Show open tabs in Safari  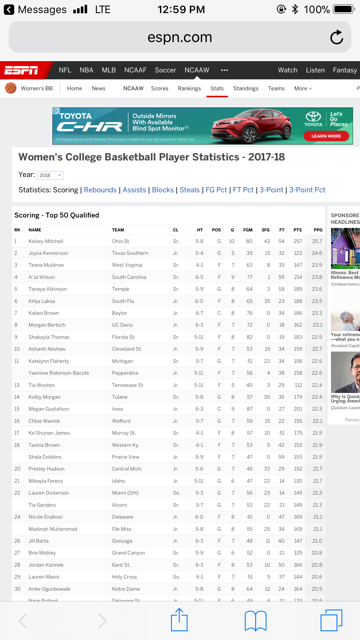331,621
